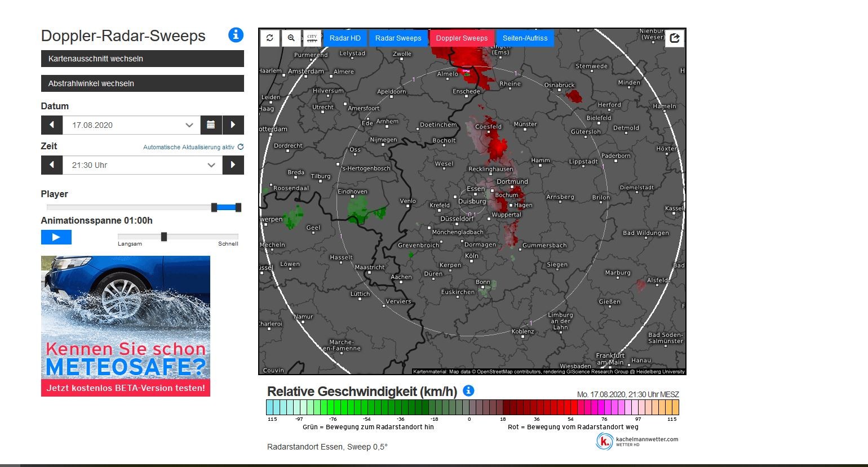Click Eindhoven label on the map
Image resolution: width=868 pixels, height=467 pixels.
point(352,192)
